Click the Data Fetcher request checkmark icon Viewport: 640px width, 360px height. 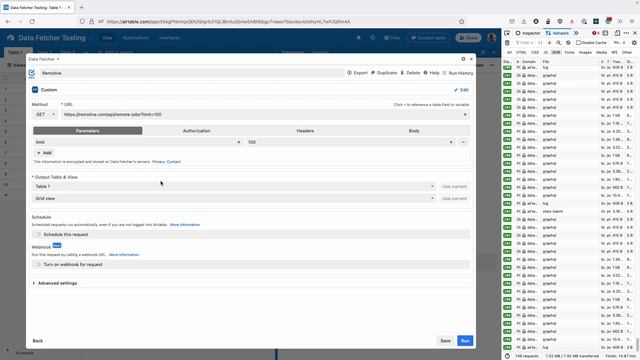pos(31,73)
